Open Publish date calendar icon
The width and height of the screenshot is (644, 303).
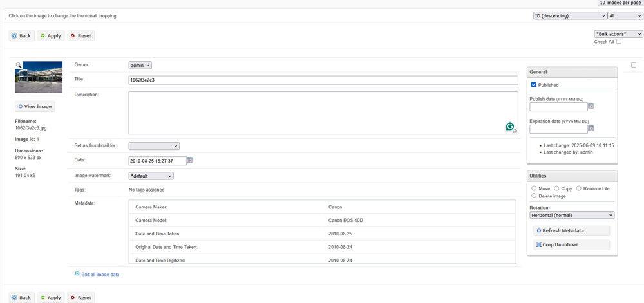(x=591, y=106)
